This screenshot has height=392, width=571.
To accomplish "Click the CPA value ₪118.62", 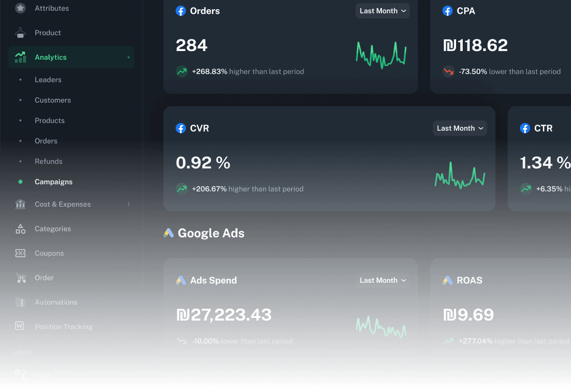I will [475, 45].
